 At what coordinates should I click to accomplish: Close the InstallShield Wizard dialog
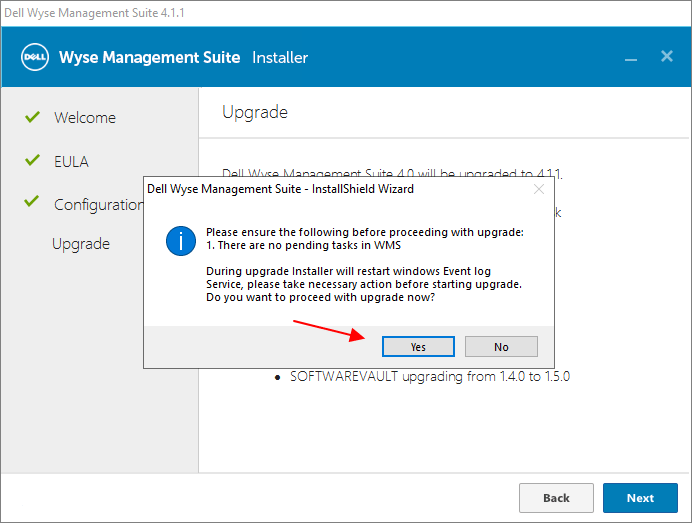(x=539, y=188)
